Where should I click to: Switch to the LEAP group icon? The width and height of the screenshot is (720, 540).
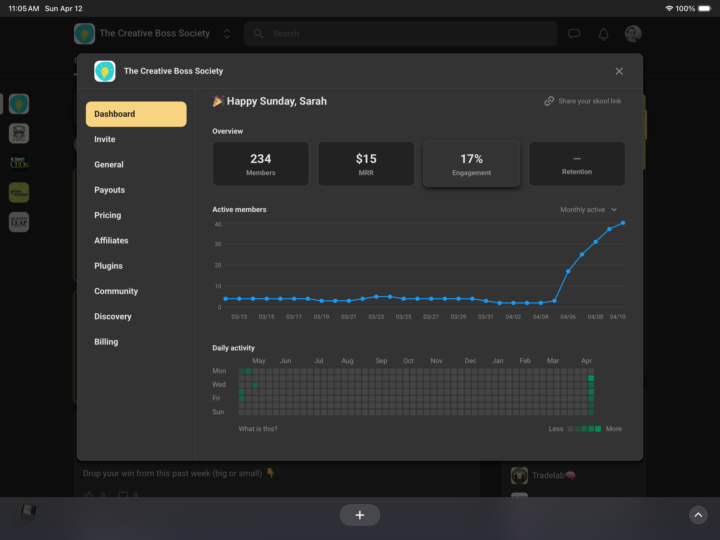(19, 222)
